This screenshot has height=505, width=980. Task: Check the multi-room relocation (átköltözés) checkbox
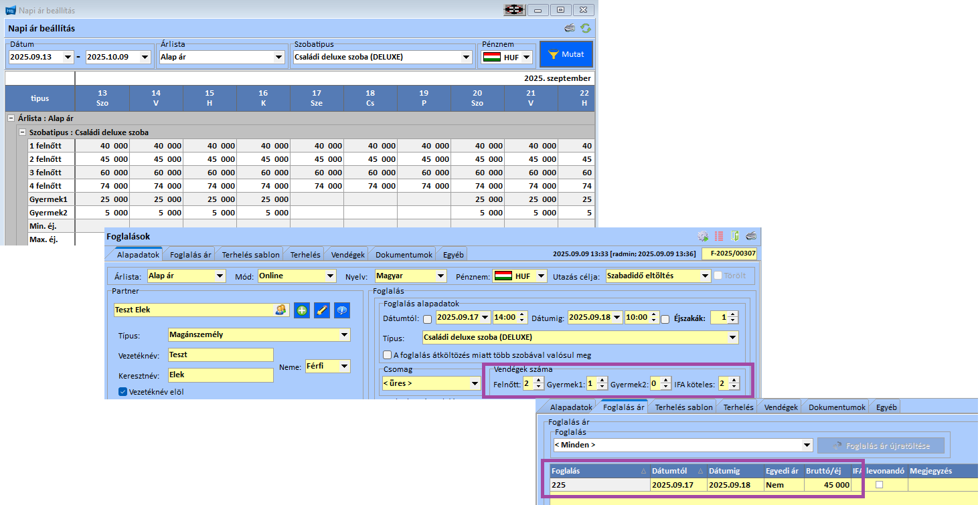click(x=387, y=355)
